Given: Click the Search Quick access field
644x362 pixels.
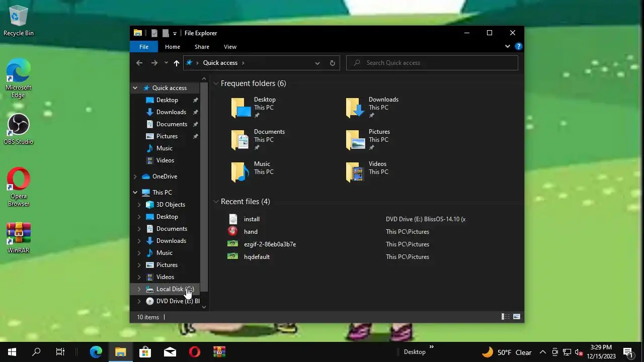Looking at the screenshot, I should [432, 63].
